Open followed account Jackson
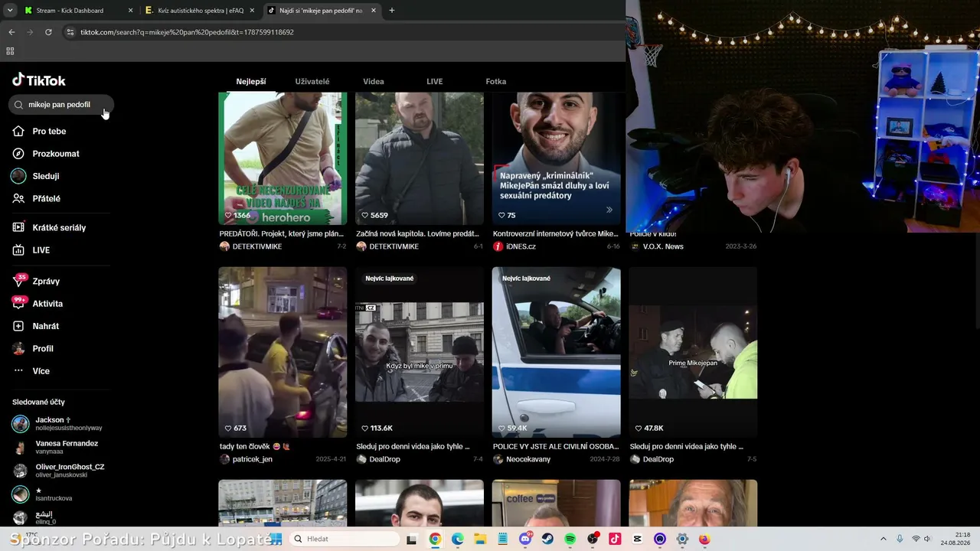This screenshot has height=551, width=980. (x=60, y=423)
